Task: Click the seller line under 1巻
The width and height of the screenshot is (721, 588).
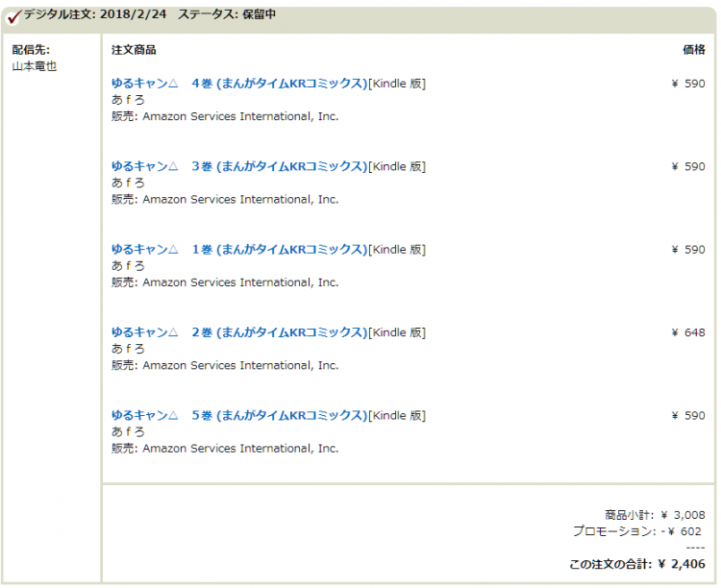Action: point(225,282)
